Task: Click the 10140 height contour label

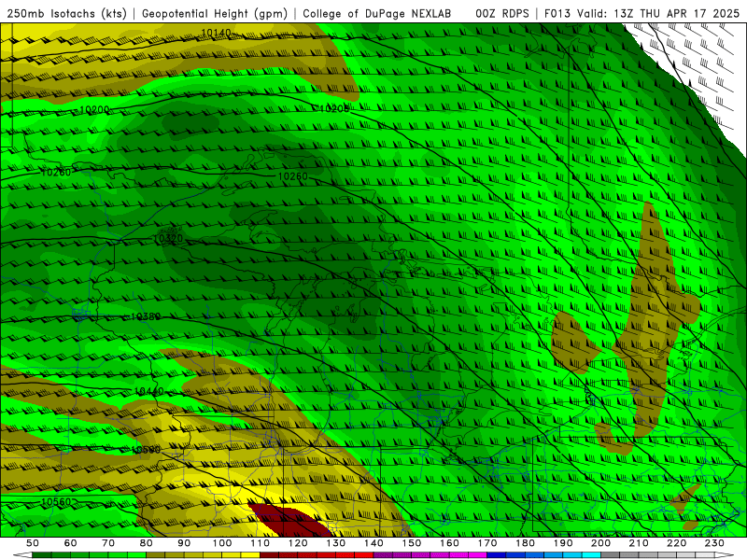Action: click(216, 33)
